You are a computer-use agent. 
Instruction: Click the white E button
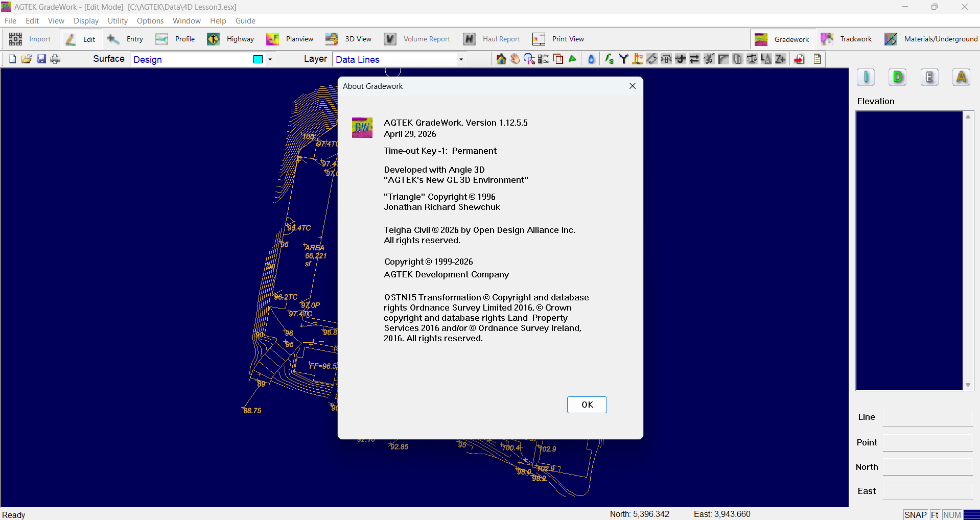pos(929,77)
